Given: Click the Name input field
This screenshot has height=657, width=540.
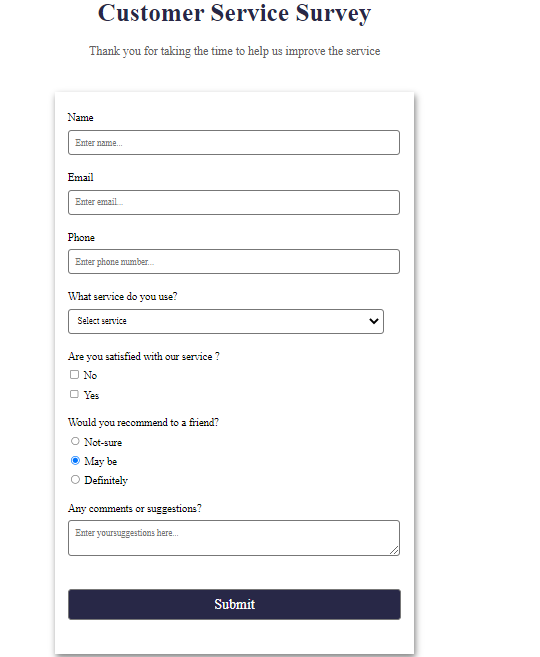Looking at the screenshot, I should tap(234, 142).
